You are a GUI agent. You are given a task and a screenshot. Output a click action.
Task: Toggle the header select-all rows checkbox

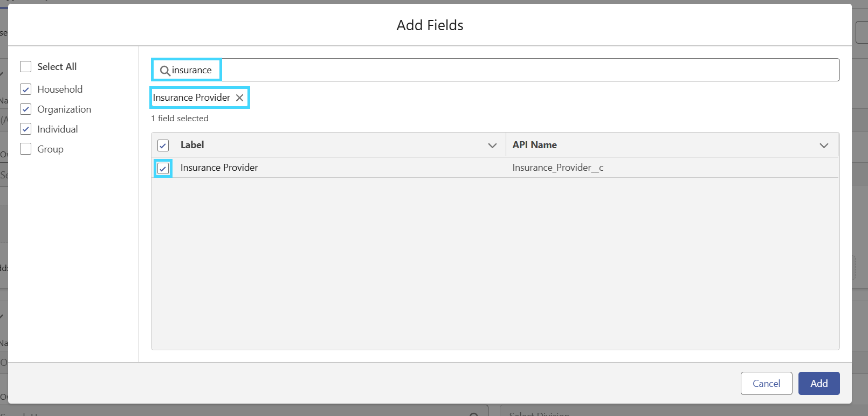[x=163, y=145]
